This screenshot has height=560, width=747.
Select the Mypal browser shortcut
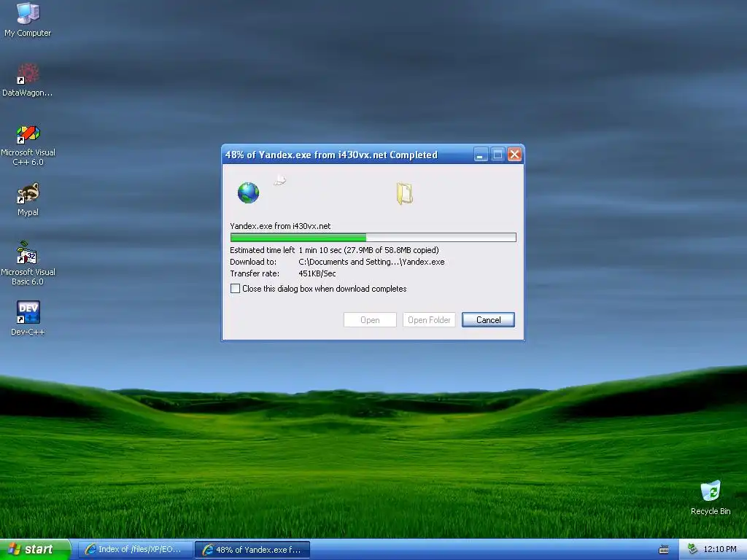click(x=28, y=199)
